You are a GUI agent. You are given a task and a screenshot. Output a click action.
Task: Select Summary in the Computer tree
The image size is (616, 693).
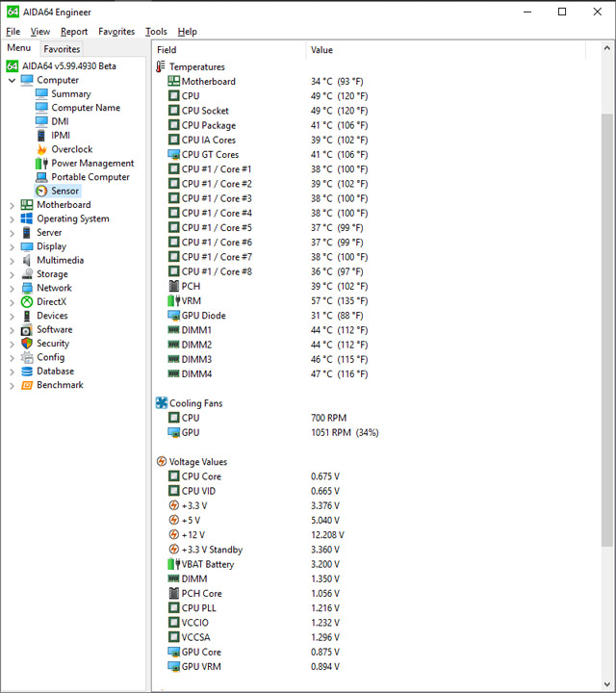71,94
